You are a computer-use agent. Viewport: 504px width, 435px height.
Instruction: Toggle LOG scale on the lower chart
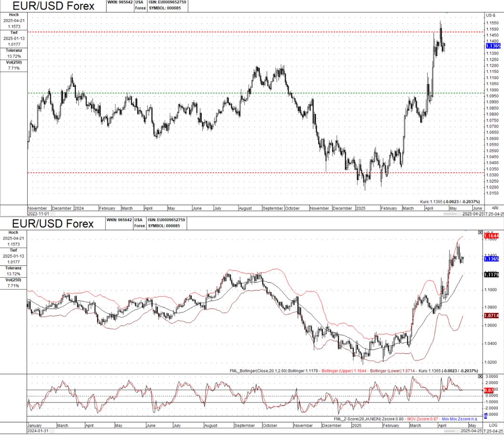click(493, 425)
